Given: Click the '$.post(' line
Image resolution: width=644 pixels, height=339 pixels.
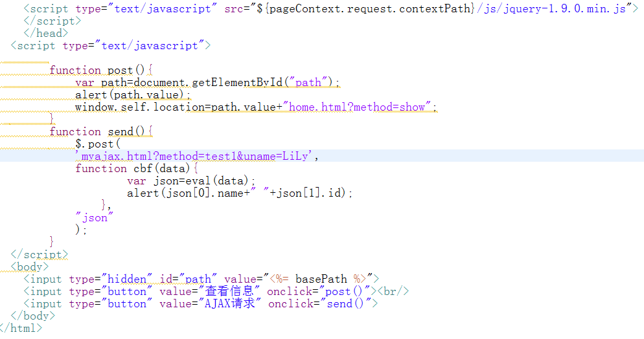Looking at the screenshot, I should pyautogui.click(x=98, y=144).
